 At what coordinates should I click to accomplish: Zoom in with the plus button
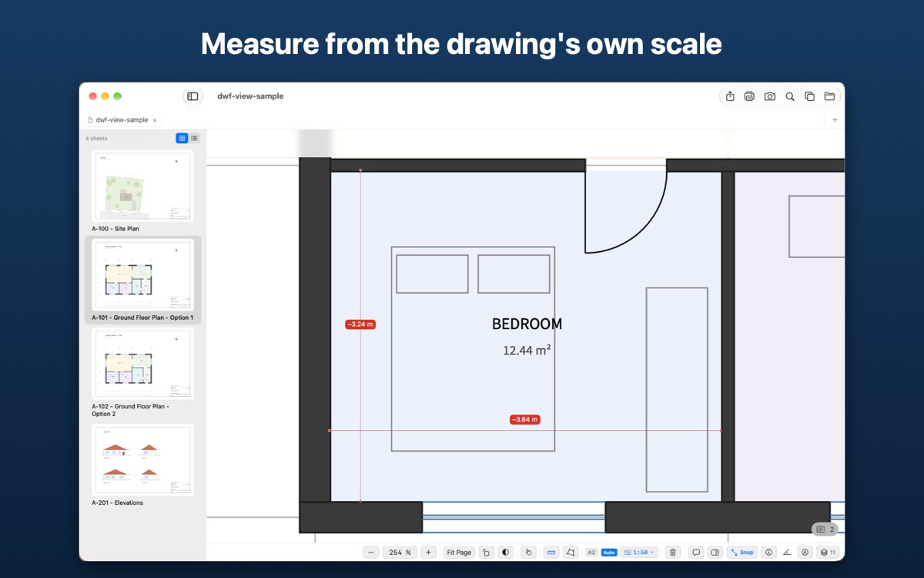point(429,552)
